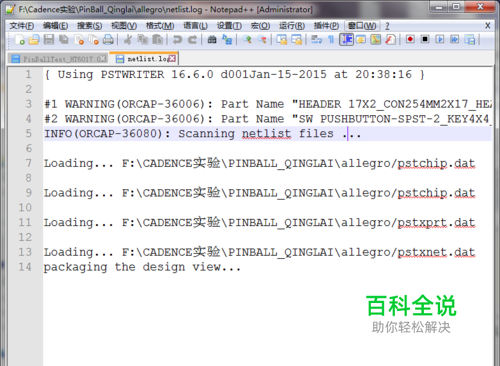Show the Document Map panel icon
500x366 pixels.
375,40
